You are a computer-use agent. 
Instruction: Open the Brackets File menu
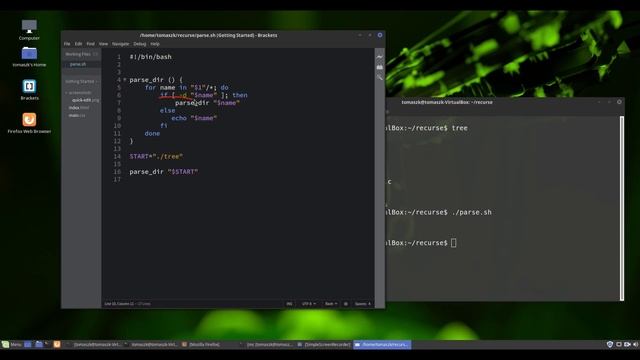pyautogui.click(x=67, y=44)
